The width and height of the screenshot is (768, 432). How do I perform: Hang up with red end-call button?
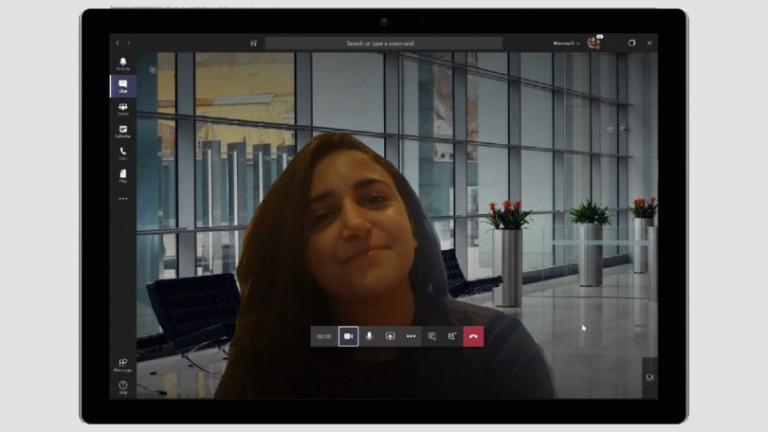pyautogui.click(x=473, y=336)
